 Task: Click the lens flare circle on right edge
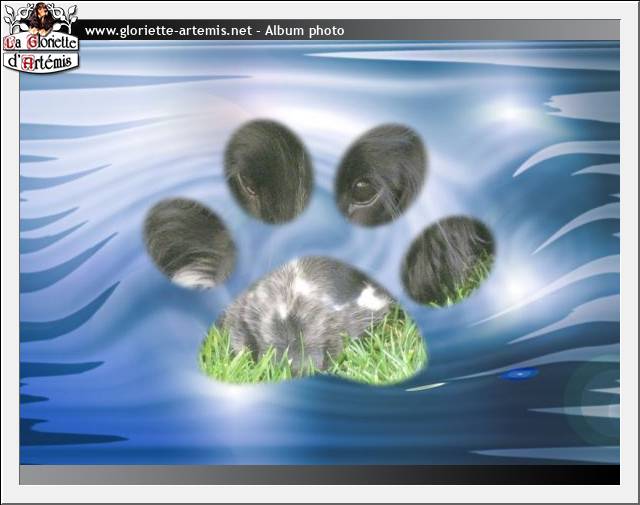[x=596, y=400]
